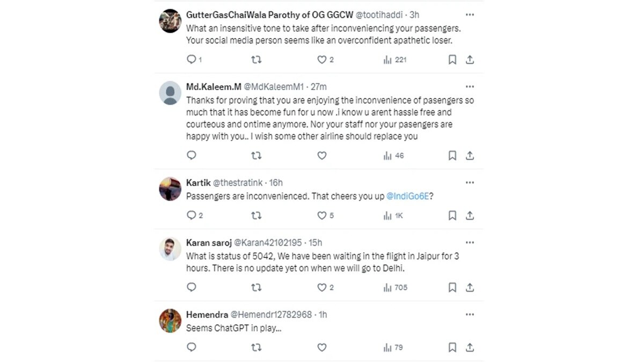Viewport: 644px width, 362px height.
Task: Reply to GutterGasChaiWala's tweet
Action: (x=192, y=60)
